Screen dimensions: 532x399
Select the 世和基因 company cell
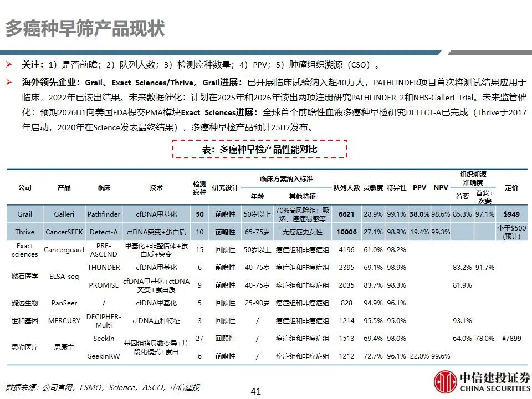[x=25, y=321]
